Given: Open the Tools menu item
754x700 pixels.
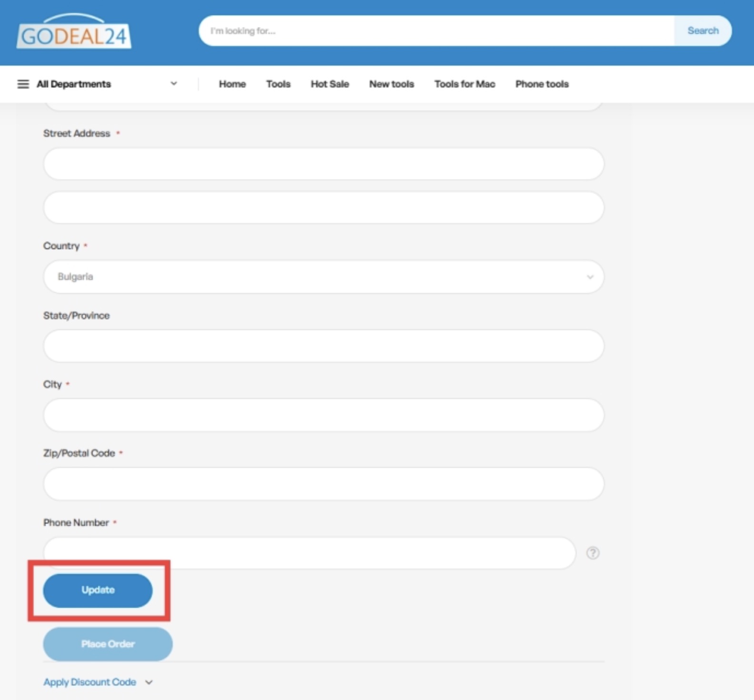Looking at the screenshot, I should click(278, 84).
